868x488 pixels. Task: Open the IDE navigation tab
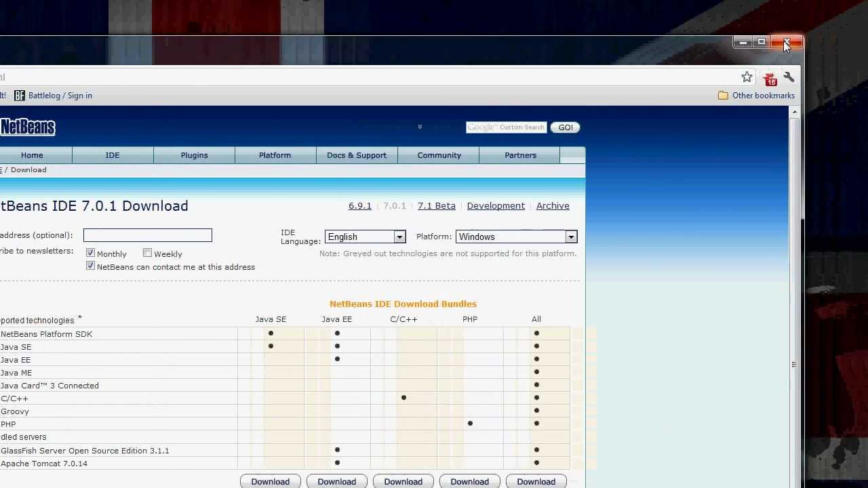click(x=113, y=155)
